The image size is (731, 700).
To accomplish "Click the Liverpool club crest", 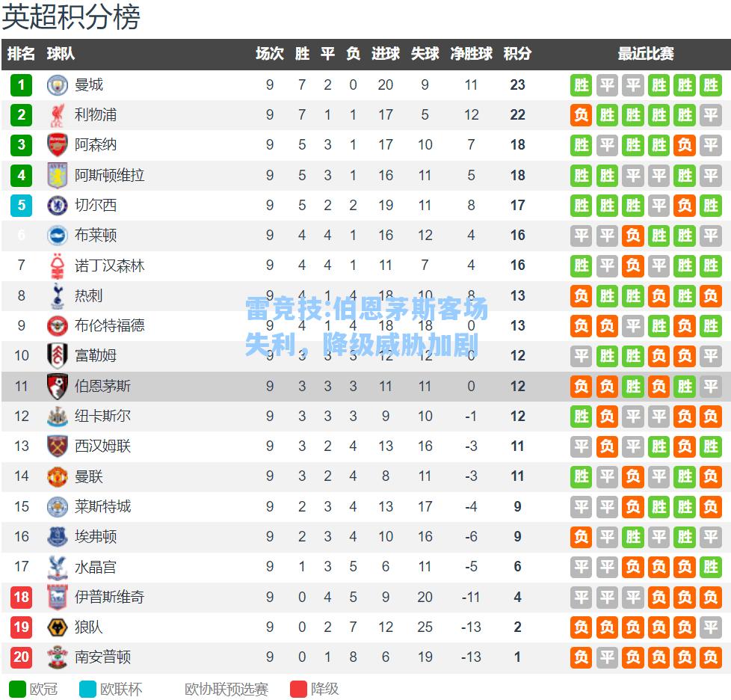I will pyautogui.click(x=58, y=115).
